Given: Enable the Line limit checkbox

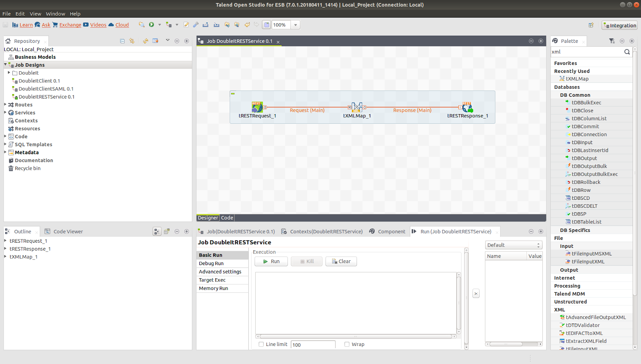Looking at the screenshot, I should 261,344.
